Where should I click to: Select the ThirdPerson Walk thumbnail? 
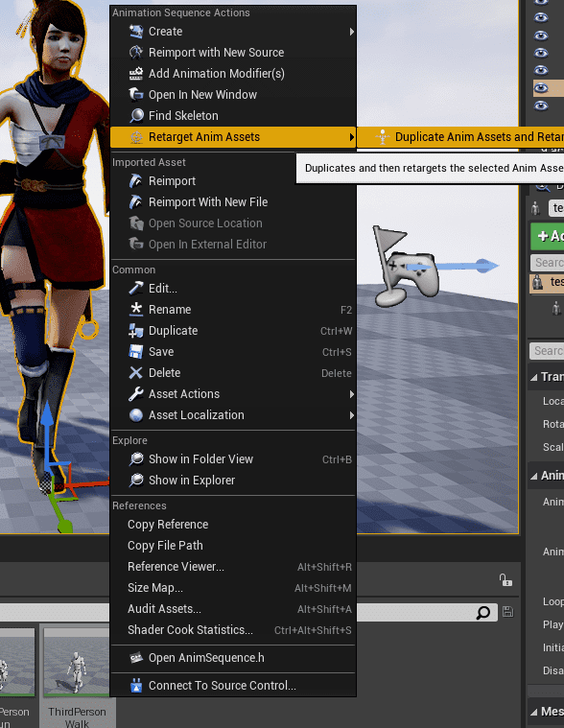77,663
